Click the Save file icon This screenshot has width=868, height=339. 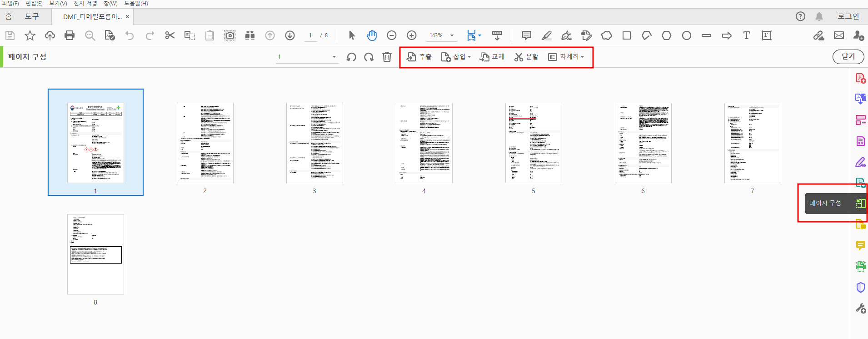pyautogui.click(x=10, y=35)
